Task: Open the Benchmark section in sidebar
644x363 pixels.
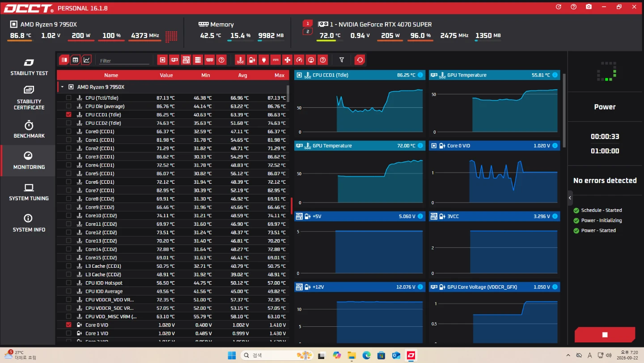Action: coord(29,129)
